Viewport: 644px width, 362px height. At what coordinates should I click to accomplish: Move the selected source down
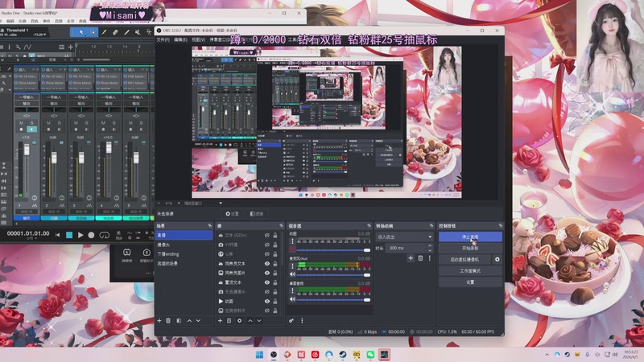(259, 320)
